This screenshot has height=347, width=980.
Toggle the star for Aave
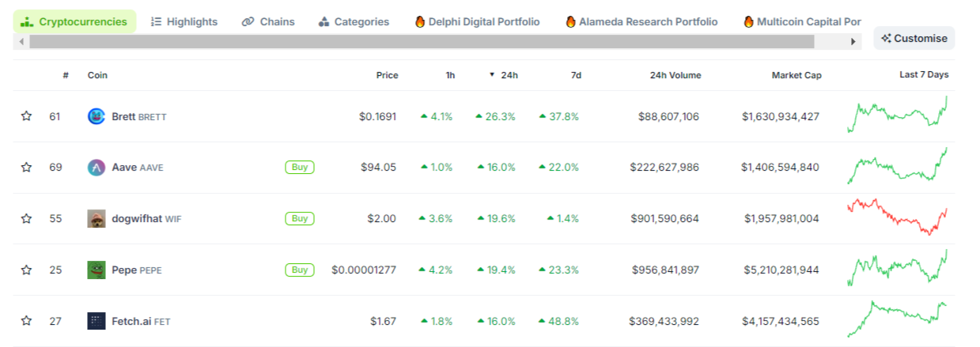[26, 168]
